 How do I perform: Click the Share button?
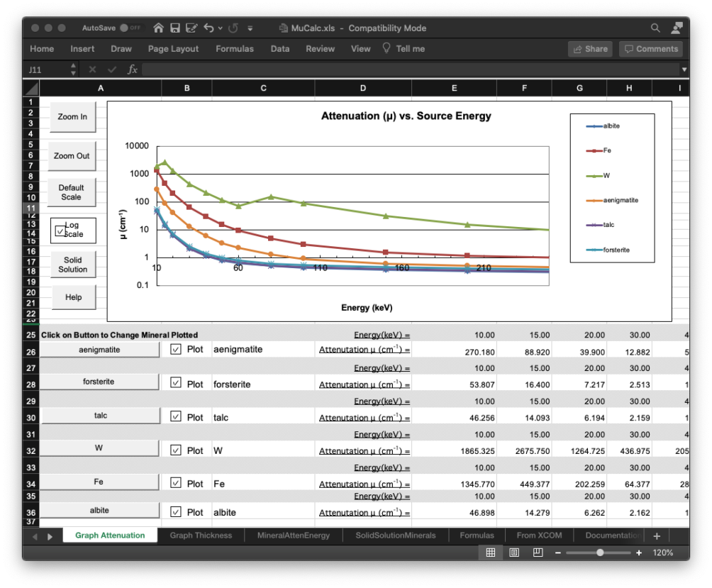point(590,49)
